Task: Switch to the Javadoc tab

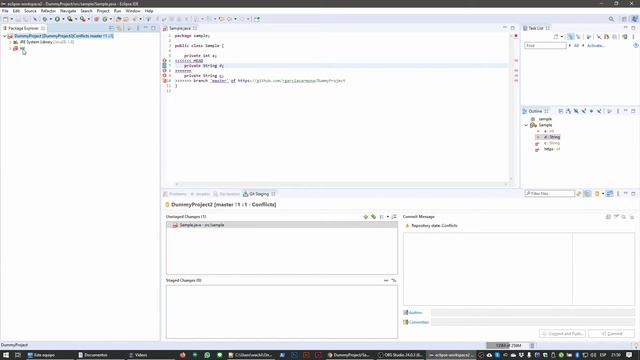Action: tap(200, 194)
